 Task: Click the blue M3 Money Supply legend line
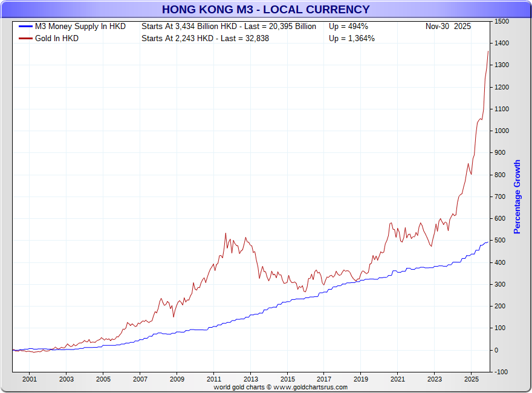coord(25,27)
